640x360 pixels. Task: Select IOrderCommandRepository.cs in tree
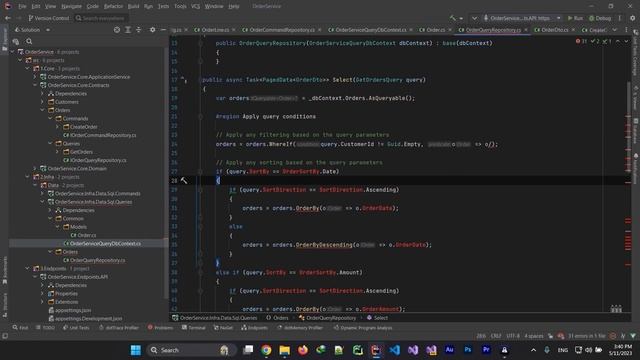coord(100,135)
